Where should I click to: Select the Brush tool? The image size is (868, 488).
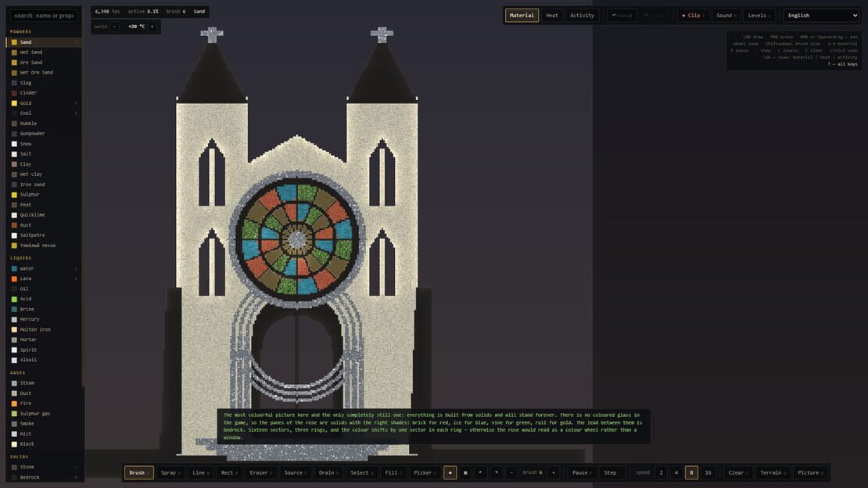(139, 472)
